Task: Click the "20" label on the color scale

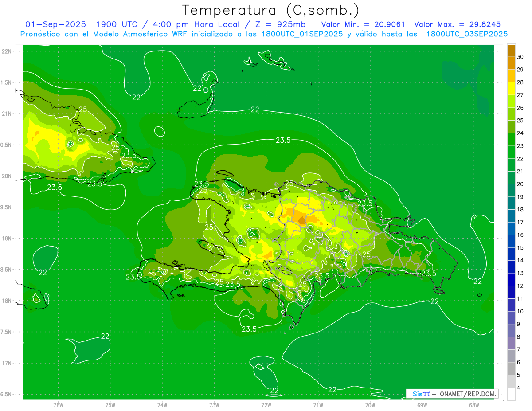Action: 521,184
